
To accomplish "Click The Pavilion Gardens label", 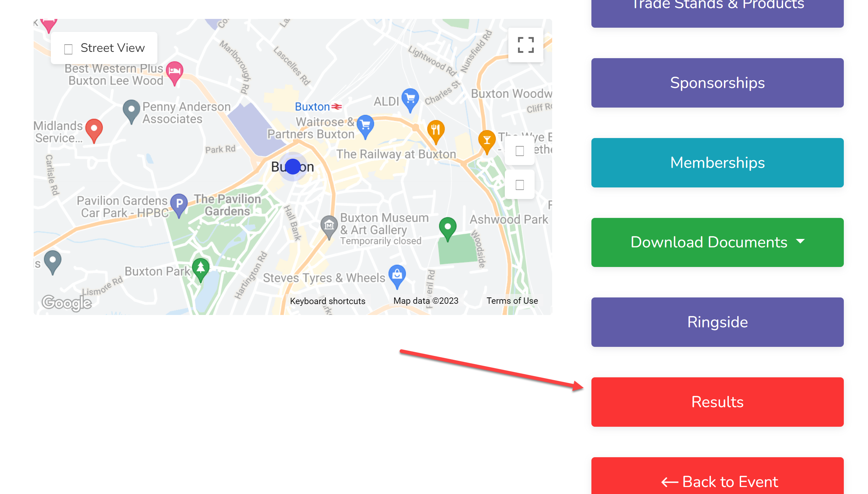I will point(228,205).
